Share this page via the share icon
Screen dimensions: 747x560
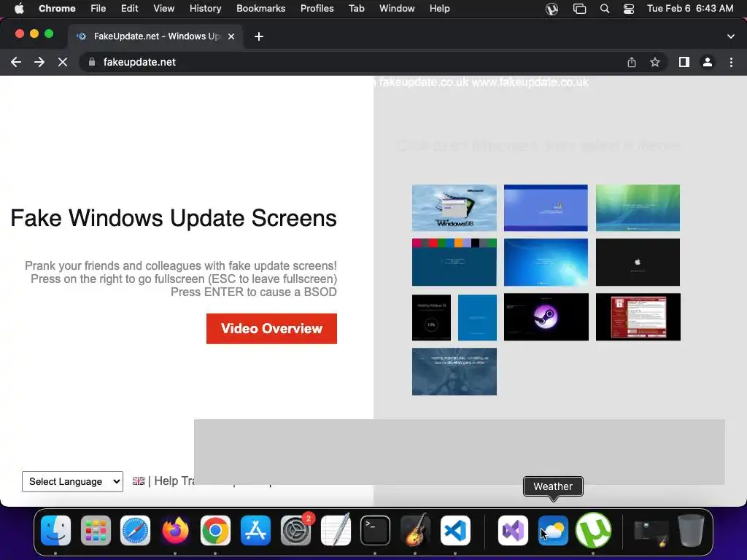coord(632,62)
